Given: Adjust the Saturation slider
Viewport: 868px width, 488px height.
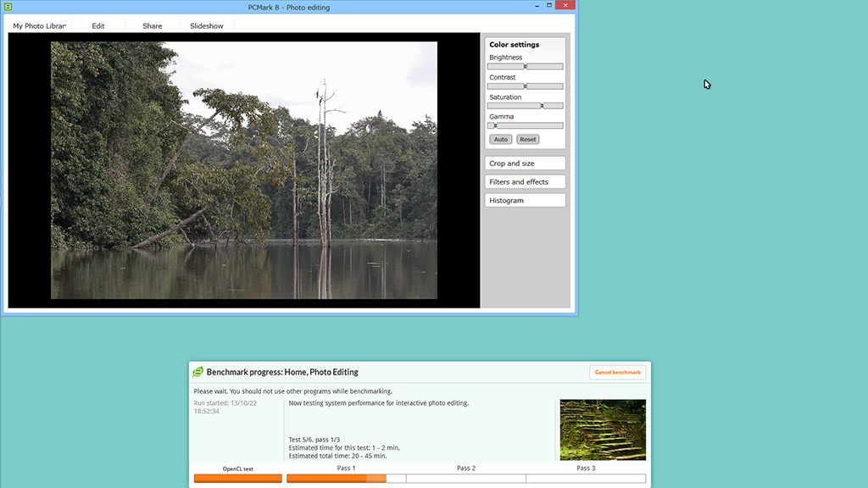Looking at the screenshot, I should (x=526, y=106).
